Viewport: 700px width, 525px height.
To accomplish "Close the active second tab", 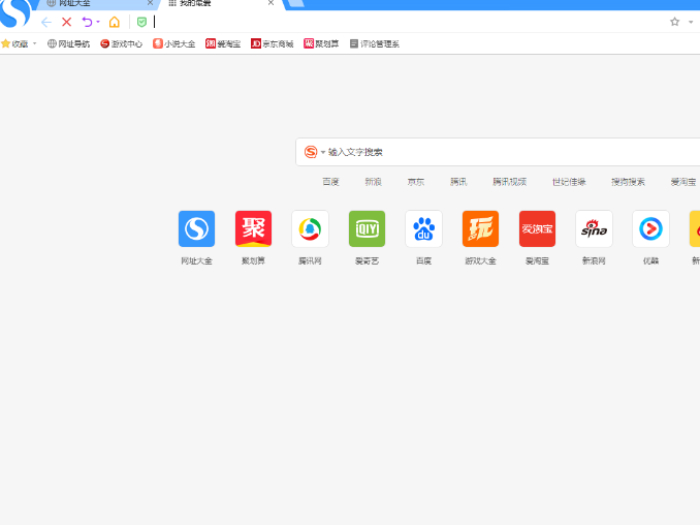I will (271, 3).
